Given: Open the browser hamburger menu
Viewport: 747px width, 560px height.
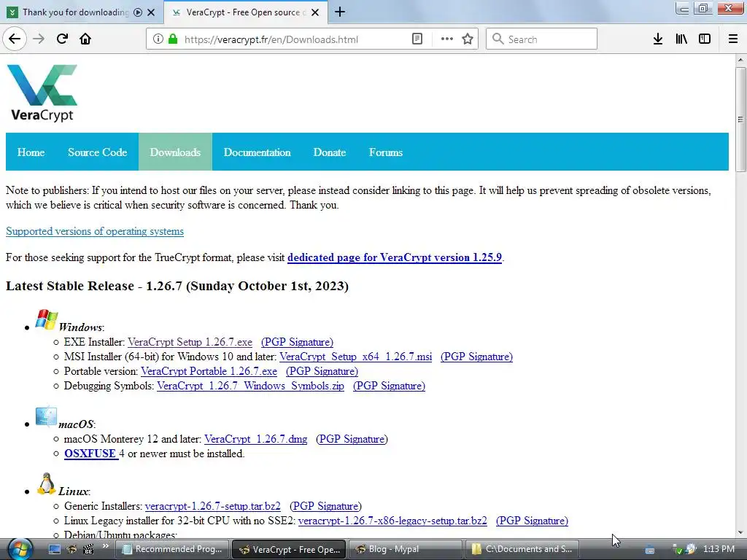Looking at the screenshot, I should 733,39.
